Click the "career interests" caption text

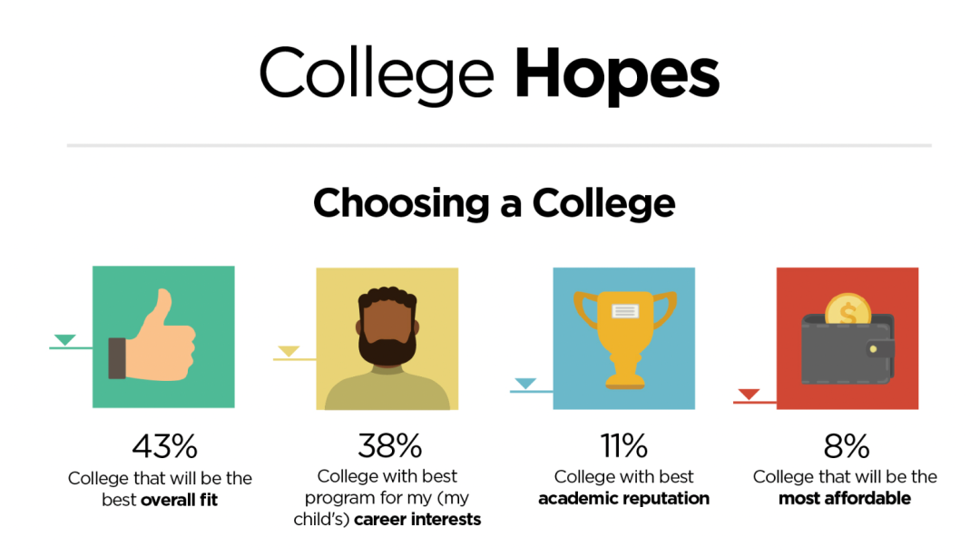(417, 520)
